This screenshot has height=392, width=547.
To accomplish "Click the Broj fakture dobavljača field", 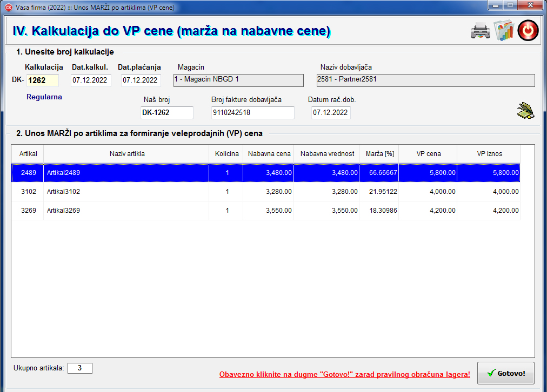I will 252,112.
